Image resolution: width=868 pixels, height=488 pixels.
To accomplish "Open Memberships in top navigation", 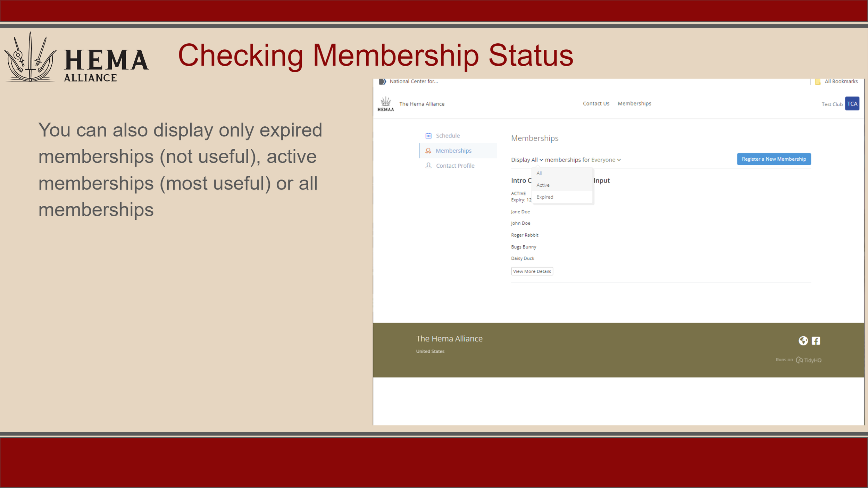I will (634, 103).
